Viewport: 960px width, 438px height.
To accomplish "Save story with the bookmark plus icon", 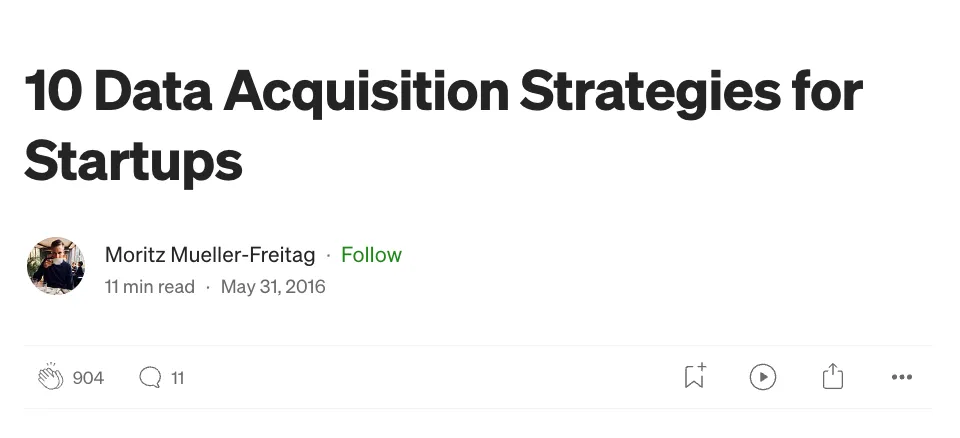I will point(695,376).
